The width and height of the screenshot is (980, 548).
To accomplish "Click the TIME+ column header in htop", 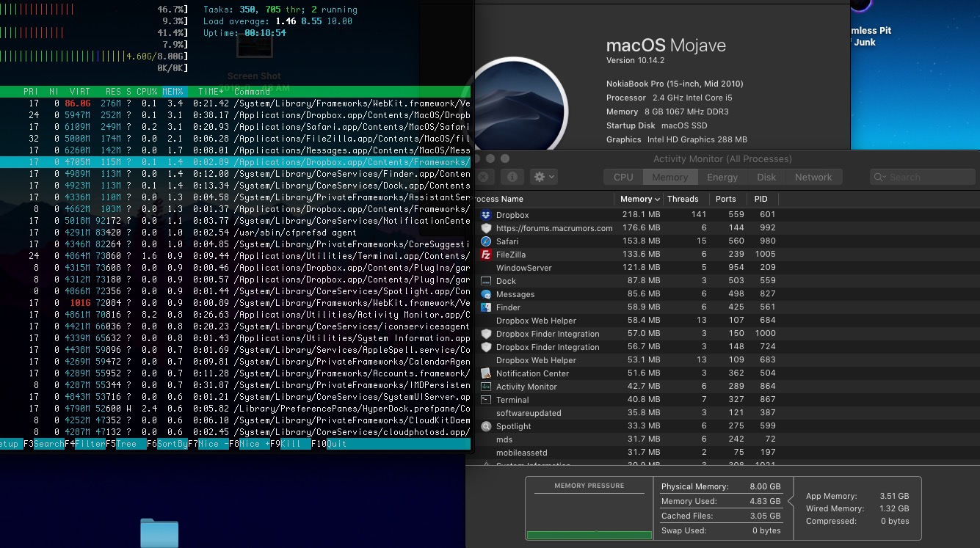I will pos(209,92).
